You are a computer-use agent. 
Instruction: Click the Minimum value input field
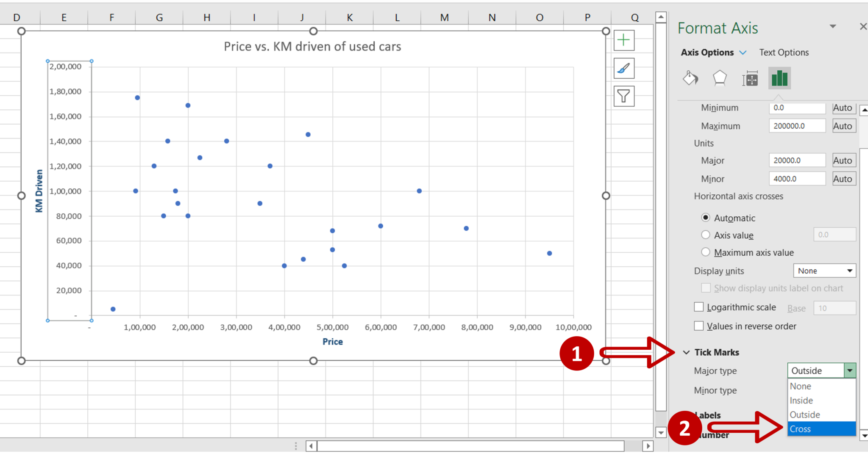797,108
